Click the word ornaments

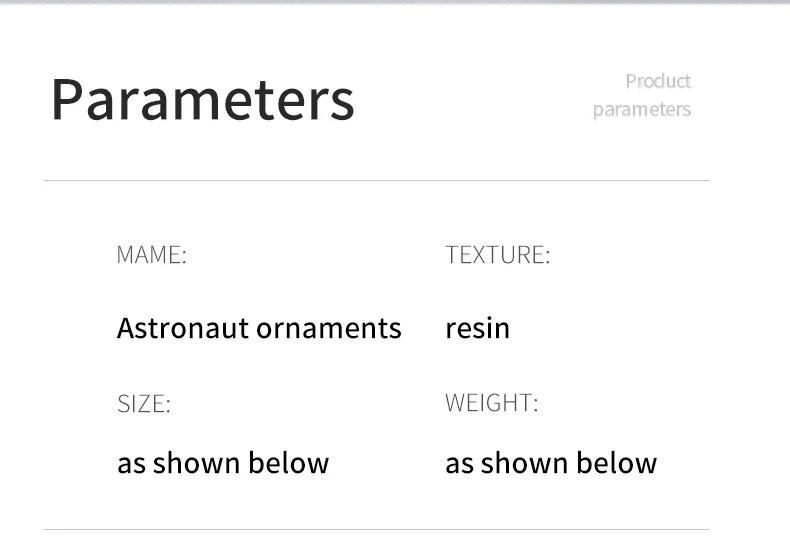329,329
